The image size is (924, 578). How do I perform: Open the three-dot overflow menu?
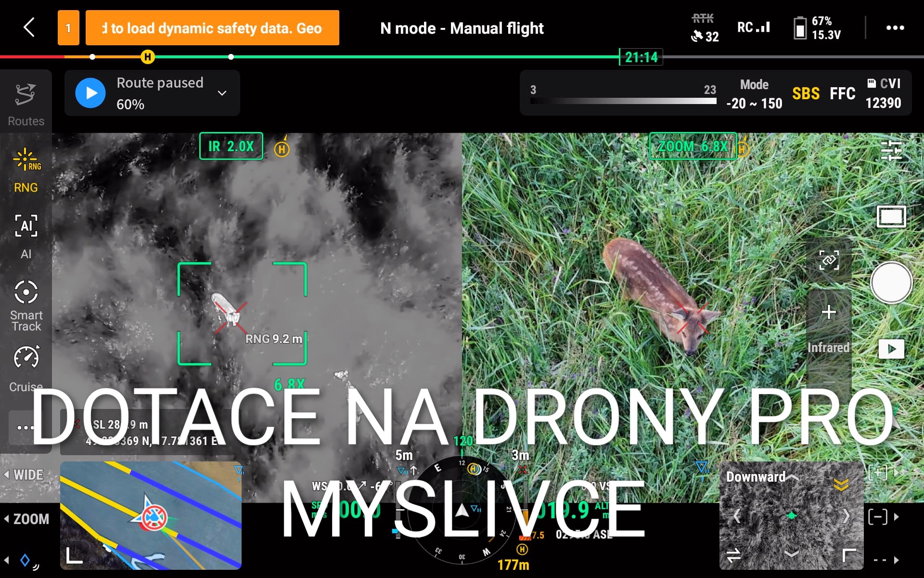895,27
